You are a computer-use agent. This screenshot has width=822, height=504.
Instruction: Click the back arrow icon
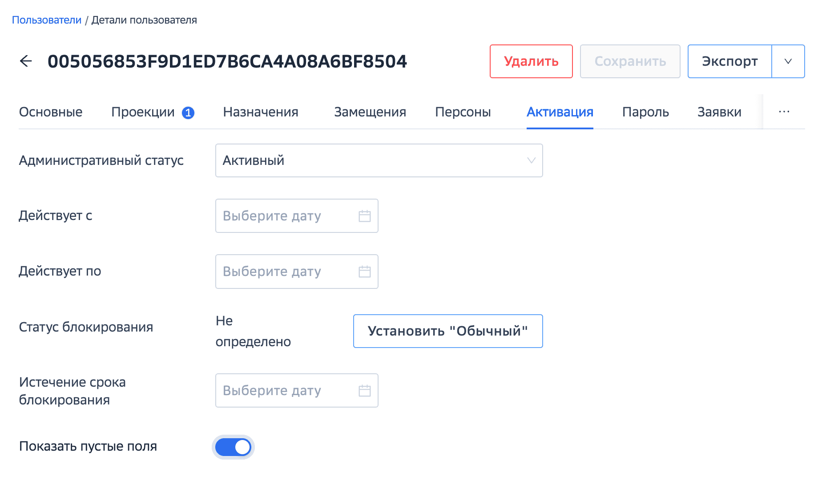26,61
